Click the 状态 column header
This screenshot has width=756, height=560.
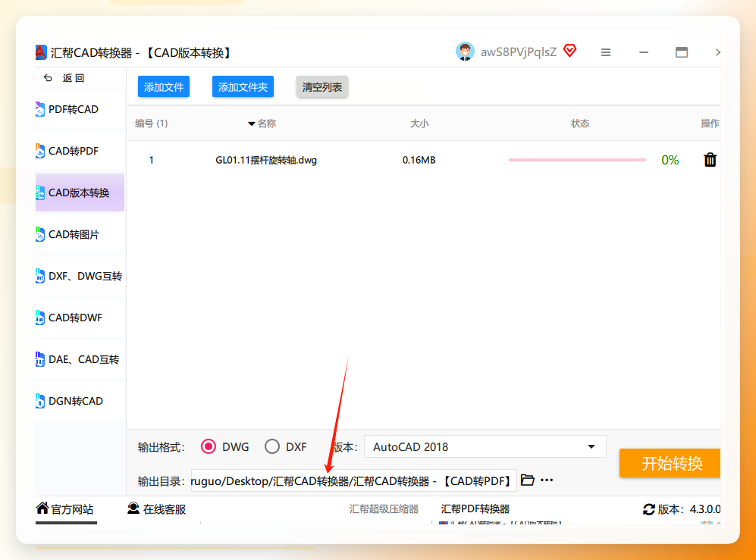coord(580,124)
